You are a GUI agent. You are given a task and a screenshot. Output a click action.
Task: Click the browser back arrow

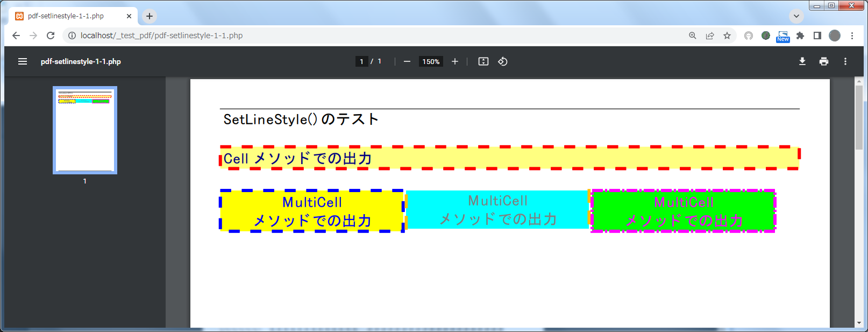point(16,36)
